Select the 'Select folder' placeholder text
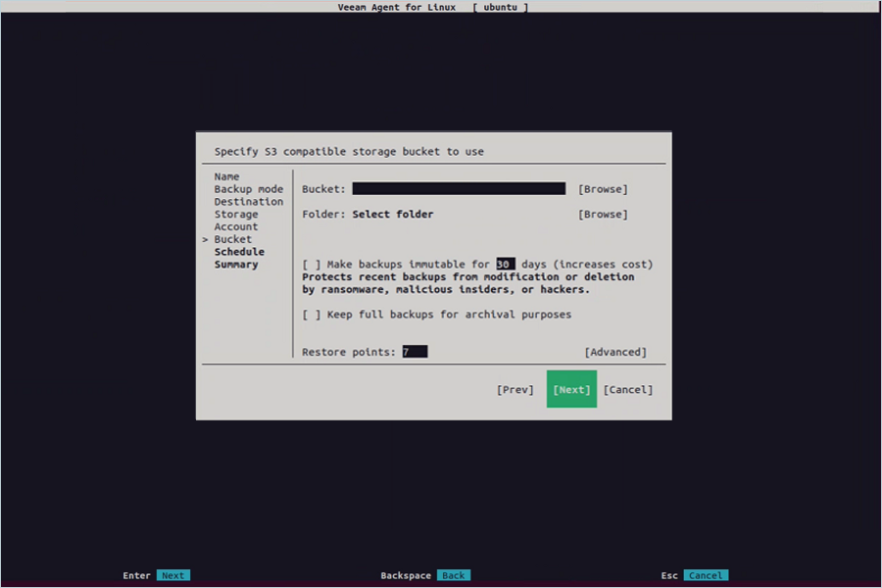882x588 pixels. click(x=393, y=215)
